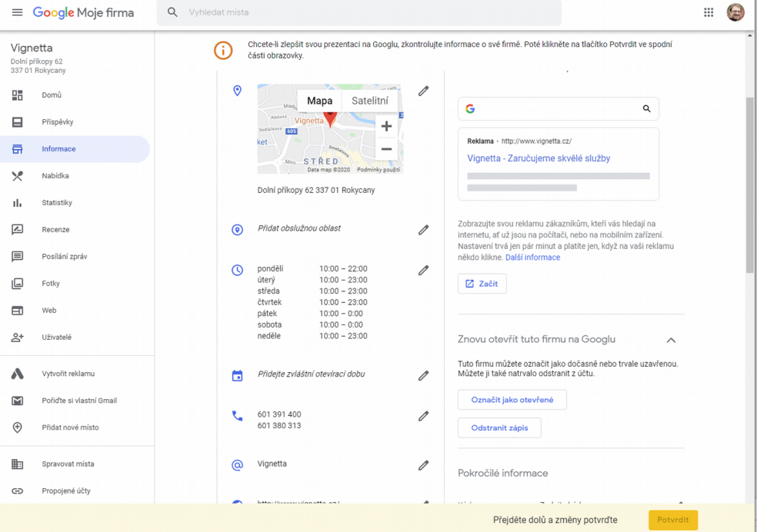Zoom out on the map
757x532 pixels.
[386, 149]
